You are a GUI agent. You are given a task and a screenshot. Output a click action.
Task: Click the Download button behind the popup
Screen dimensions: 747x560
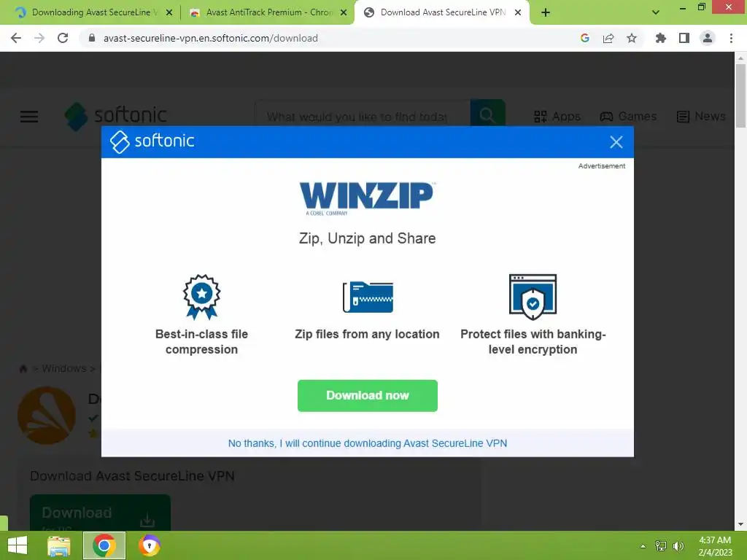[100, 513]
